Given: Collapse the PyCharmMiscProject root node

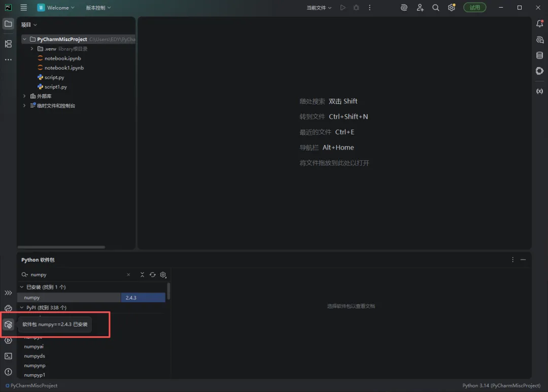Looking at the screenshot, I should (x=24, y=39).
